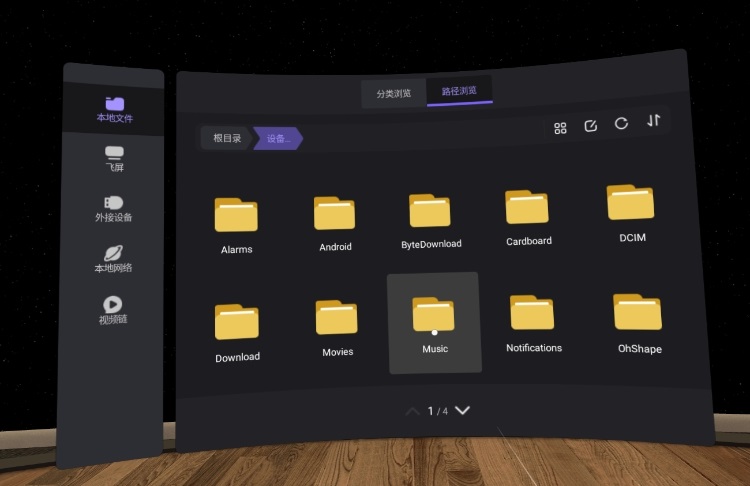
Task: Select 外接设备 external devices icon
Action: 114,208
